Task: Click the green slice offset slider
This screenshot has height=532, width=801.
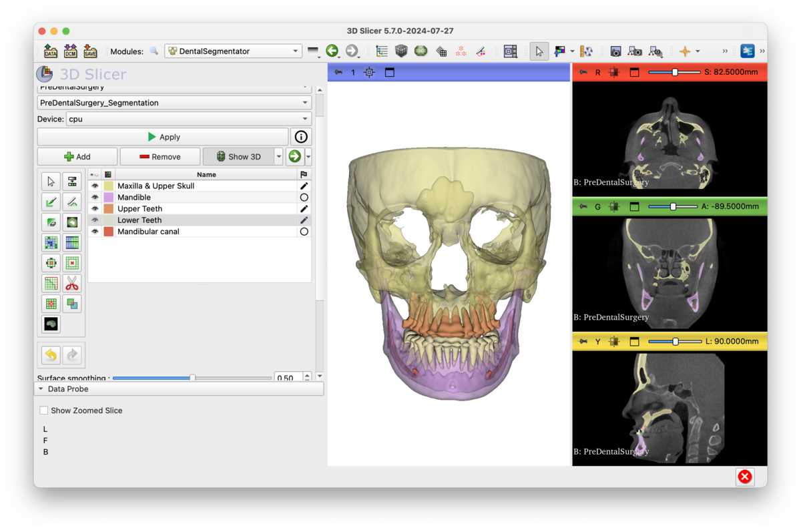Action: pos(674,207)
